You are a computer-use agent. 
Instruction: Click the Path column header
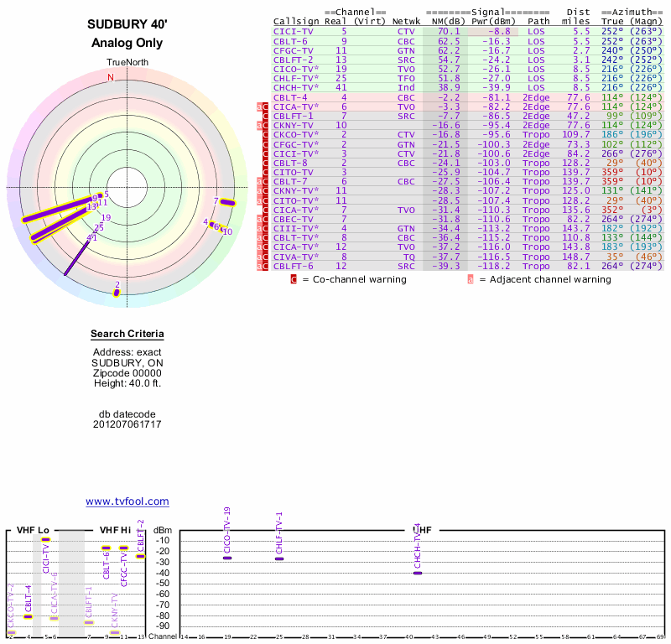click(538, 22)
